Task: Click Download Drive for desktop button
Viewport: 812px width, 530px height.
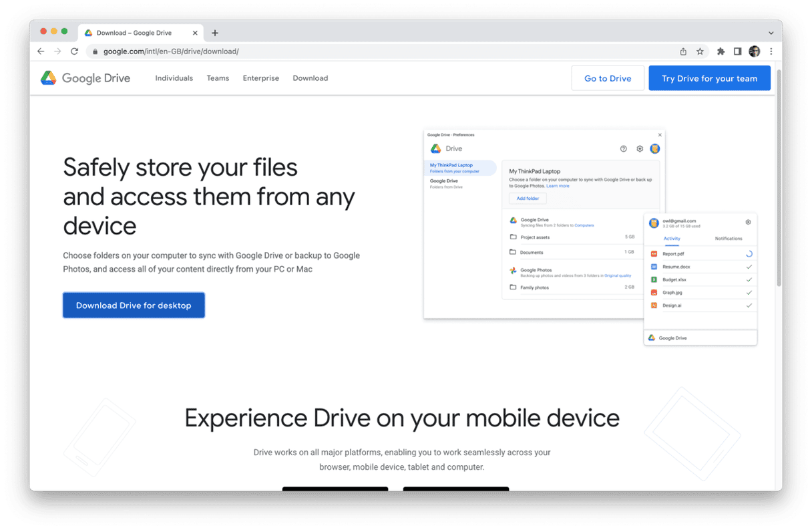Action: (x=134, y=305)
